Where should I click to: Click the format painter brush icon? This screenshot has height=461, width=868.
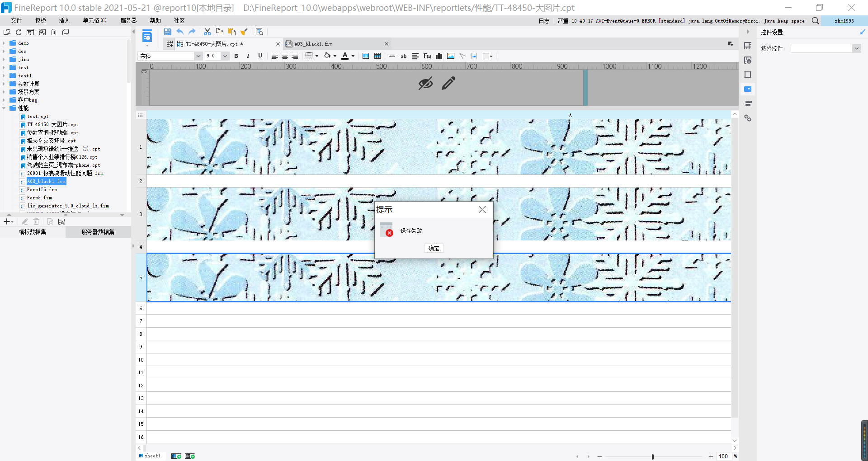(x=244, y=32)
